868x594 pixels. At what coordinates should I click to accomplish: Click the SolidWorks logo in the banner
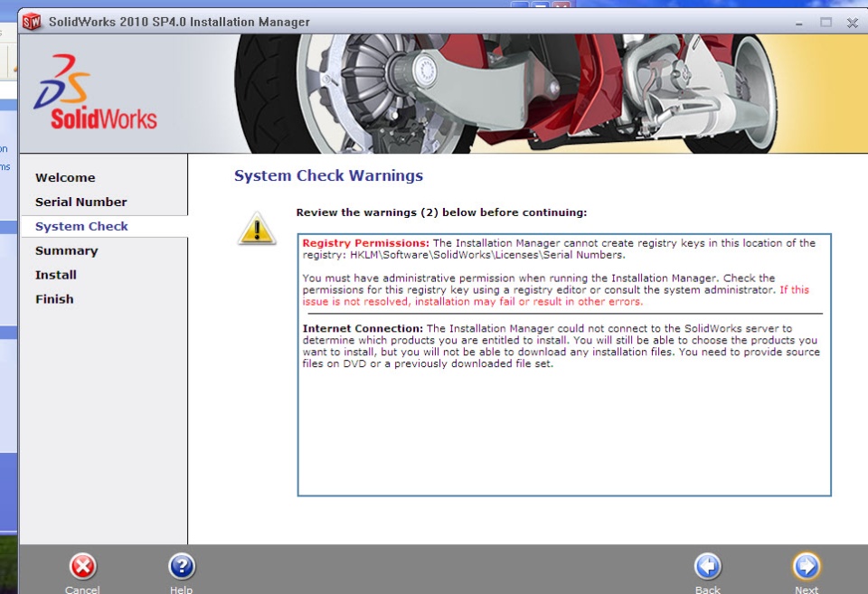point(95,92)
